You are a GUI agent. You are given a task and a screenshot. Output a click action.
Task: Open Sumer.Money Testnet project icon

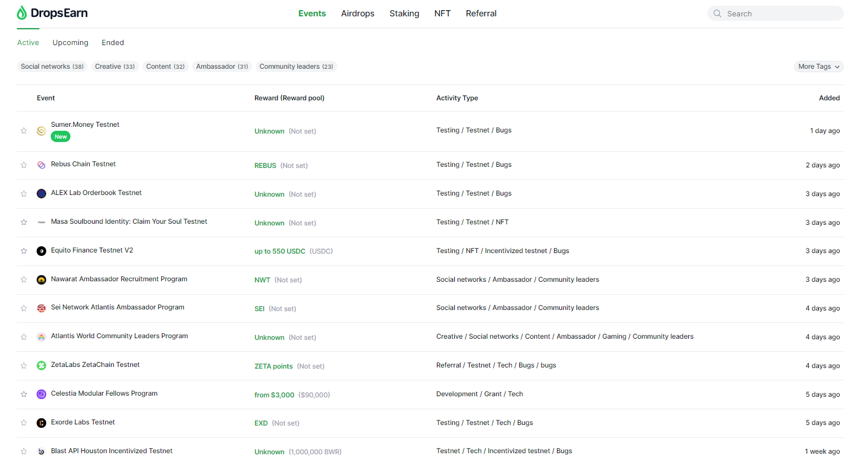click(x=41, y=131)
